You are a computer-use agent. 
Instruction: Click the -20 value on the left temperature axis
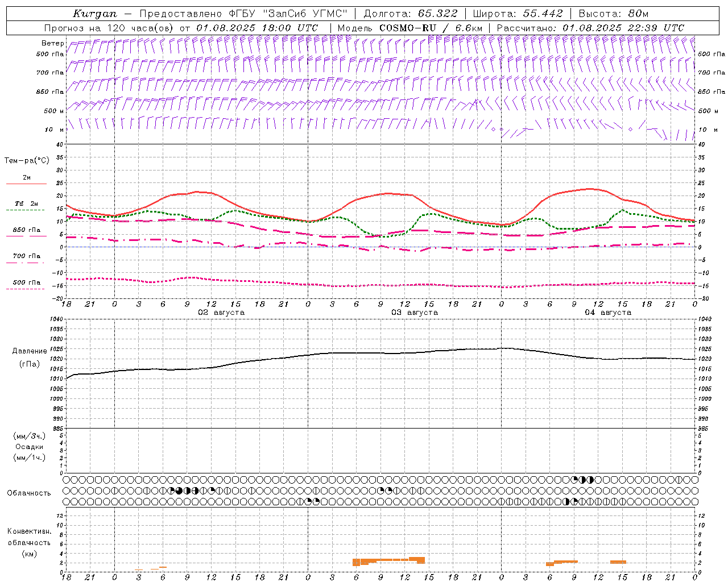58,298
